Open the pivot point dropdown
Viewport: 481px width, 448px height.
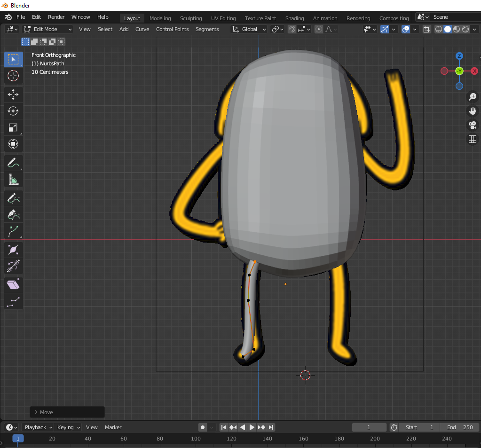click(x=277, y=29)
